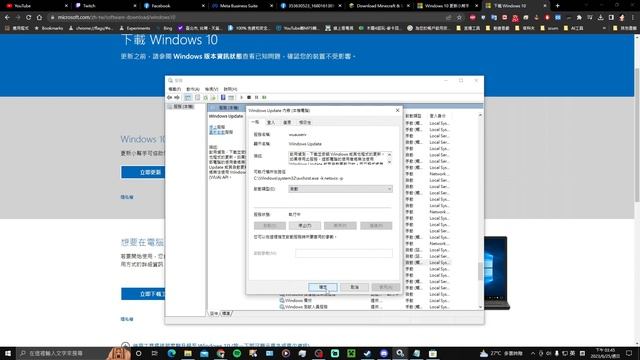Click the description box scroll down arrow

(x=389, y=162)
